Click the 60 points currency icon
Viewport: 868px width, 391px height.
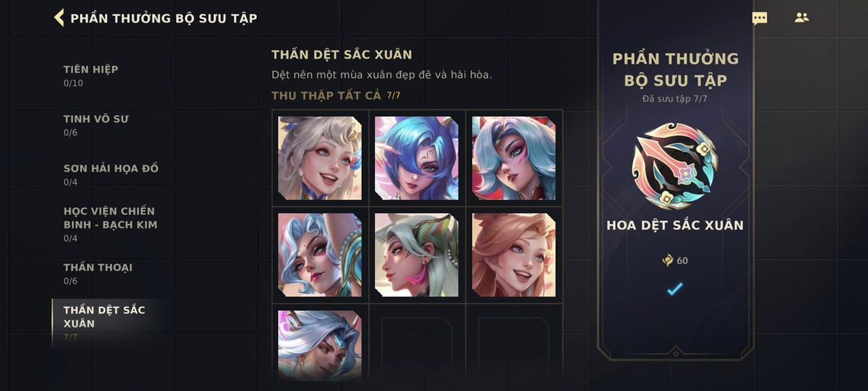click(x=668, y=261)
